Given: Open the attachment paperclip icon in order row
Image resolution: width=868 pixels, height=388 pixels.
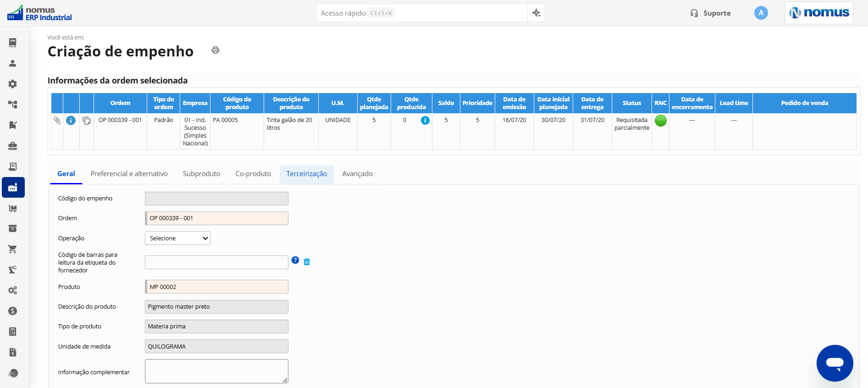Looking at the screenshot, I should 57,121.
